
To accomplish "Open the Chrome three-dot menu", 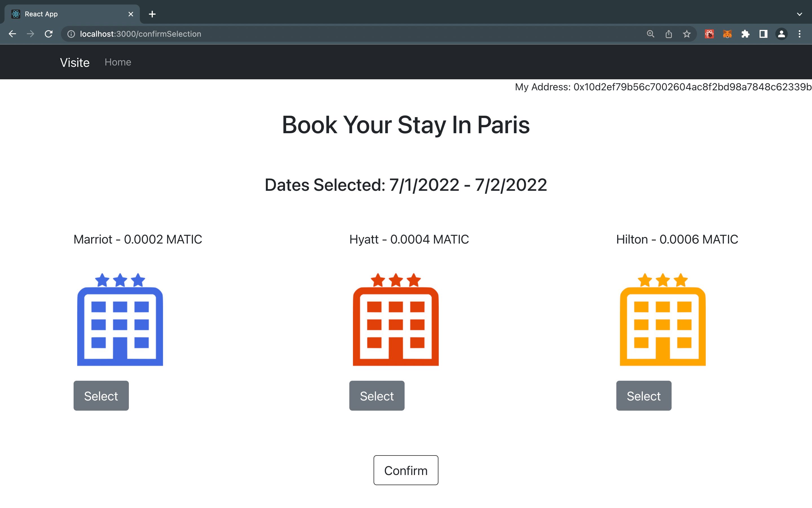I will click(800, 34).
